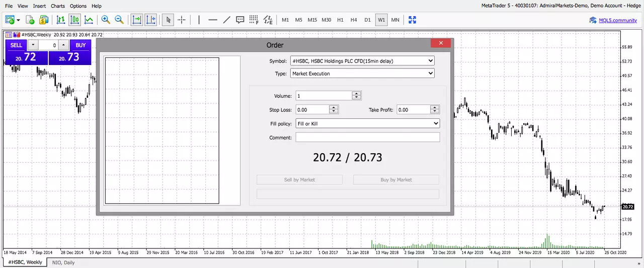
Task: Close the Order dialog
Action: tap(441, 43)
